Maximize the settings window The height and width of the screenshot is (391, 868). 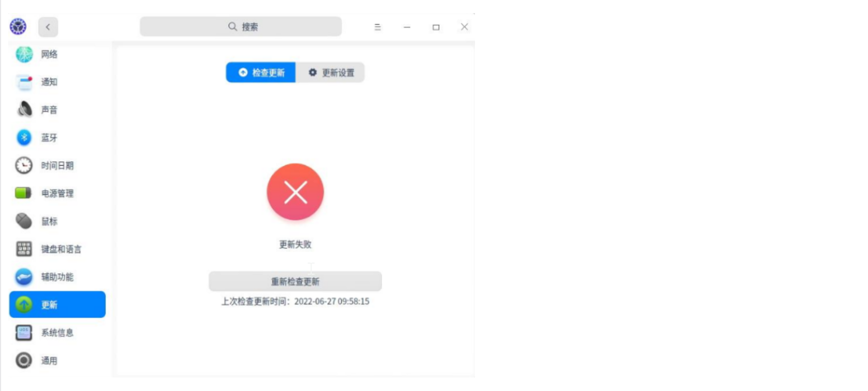pos(436,27)
